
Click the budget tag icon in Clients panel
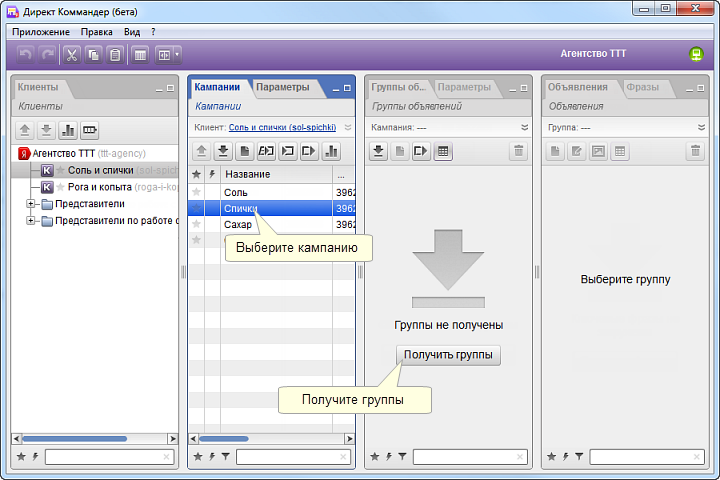click(90, 130)
